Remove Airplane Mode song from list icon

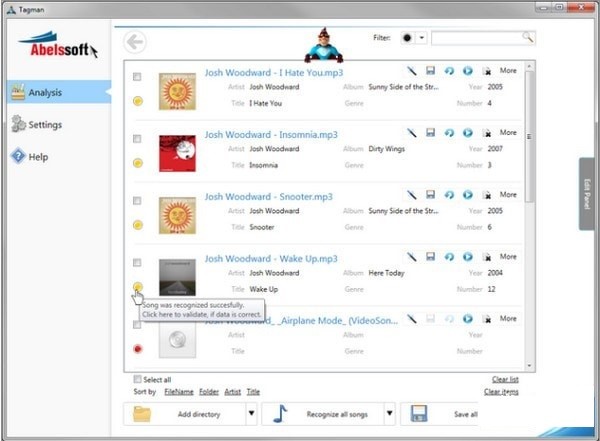click(x=487, y=319)
